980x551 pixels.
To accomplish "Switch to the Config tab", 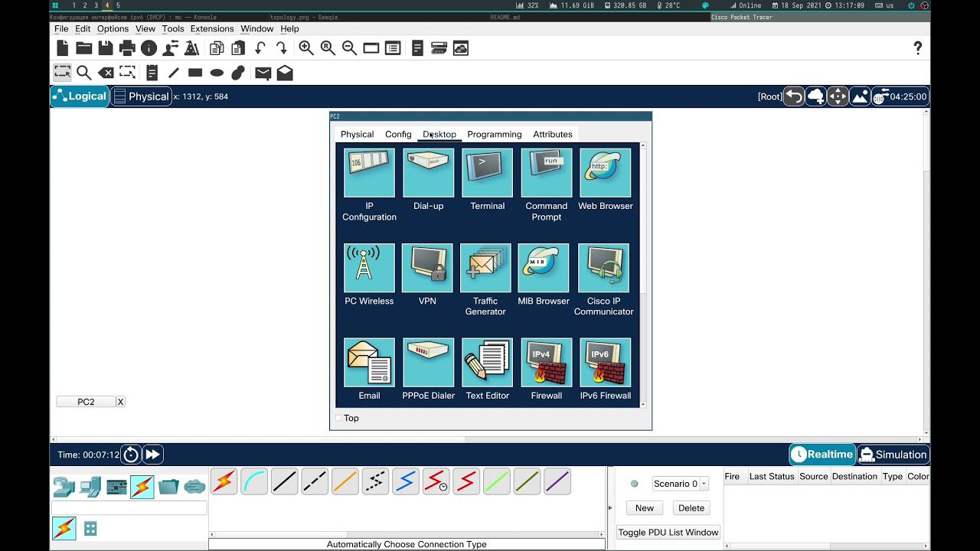I will pos(398,134).
